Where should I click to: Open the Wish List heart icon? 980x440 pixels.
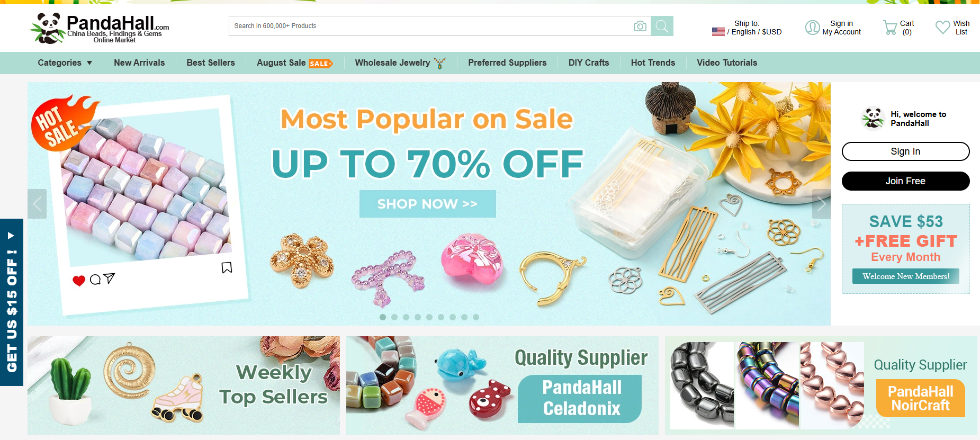(942, 27)
